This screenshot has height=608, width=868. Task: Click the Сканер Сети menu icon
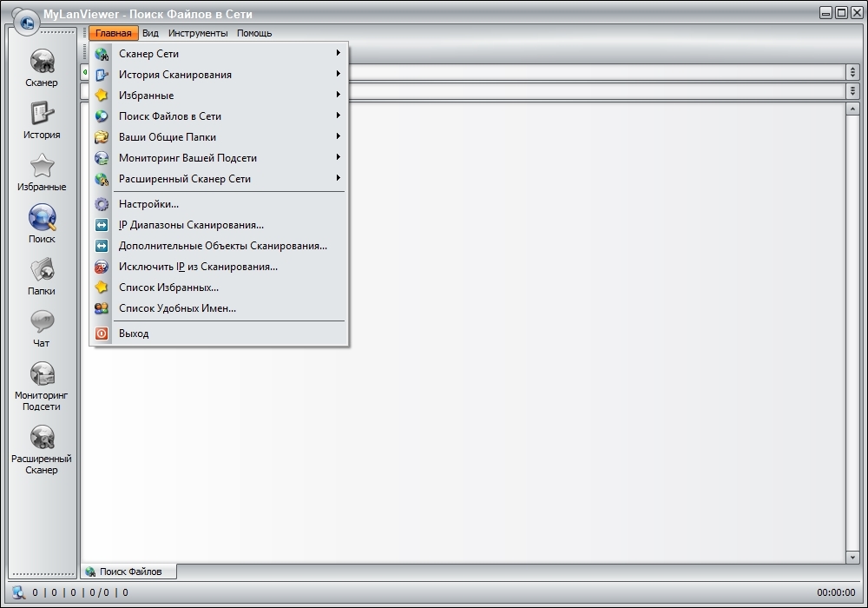point(102,54)
